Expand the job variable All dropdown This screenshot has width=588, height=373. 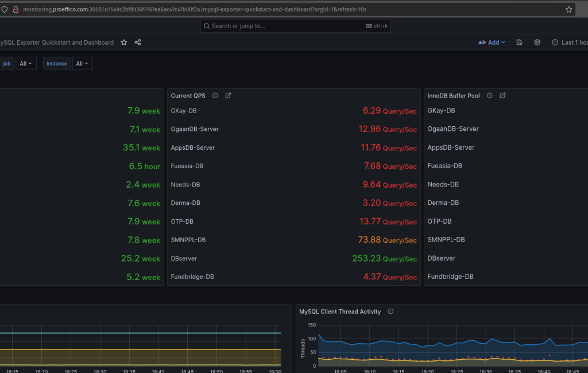click(x=26, y=64)
